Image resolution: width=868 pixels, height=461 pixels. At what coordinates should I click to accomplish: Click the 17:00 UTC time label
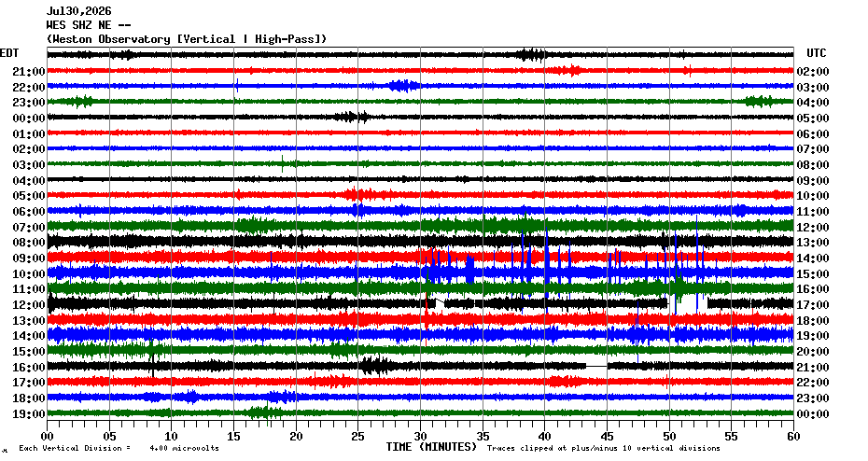pyautogui.click(x=813, y=305)
